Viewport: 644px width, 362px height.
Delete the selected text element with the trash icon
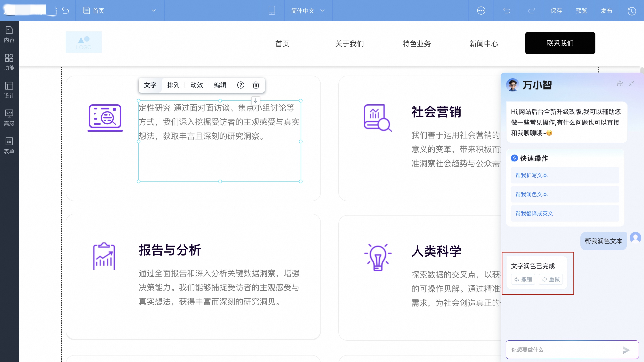click(256, 85)
